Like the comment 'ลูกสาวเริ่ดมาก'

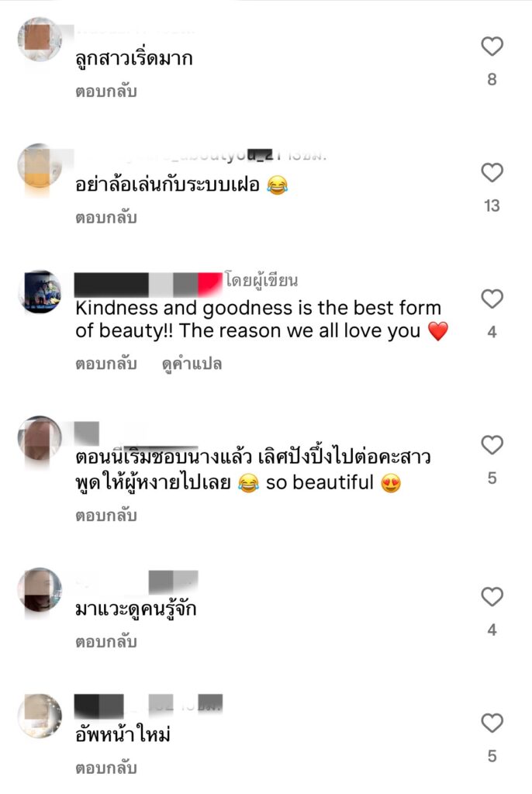pos(492,47)
